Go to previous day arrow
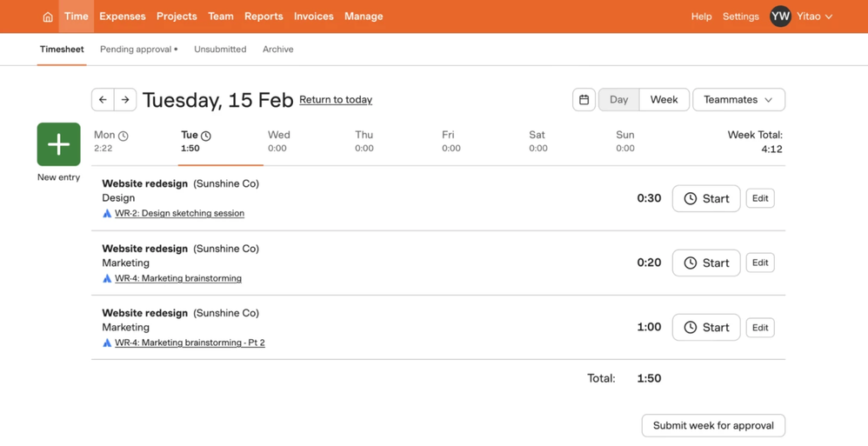868x446 pixels. [x=103, y=100]
